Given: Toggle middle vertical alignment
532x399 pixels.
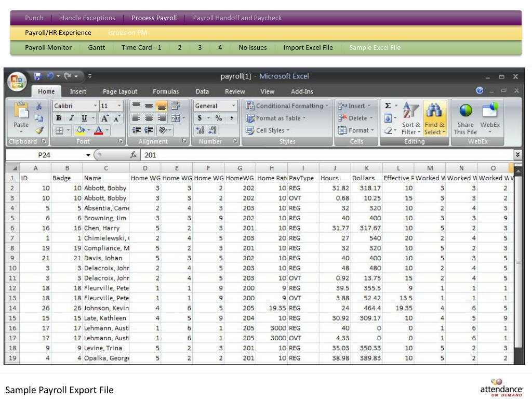Looking at the screenshot, I should click(x=149, y=106).
